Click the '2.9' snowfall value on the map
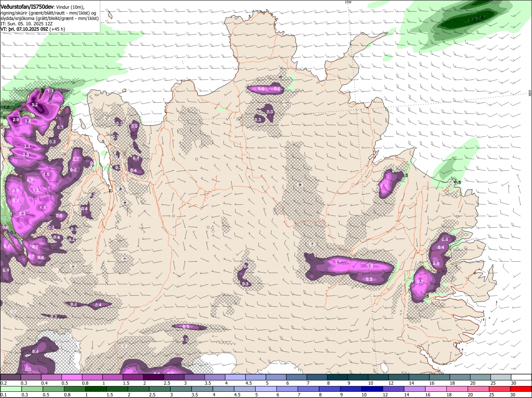The image size is (532, 398). pyautogui.click(x=16, y=120)
